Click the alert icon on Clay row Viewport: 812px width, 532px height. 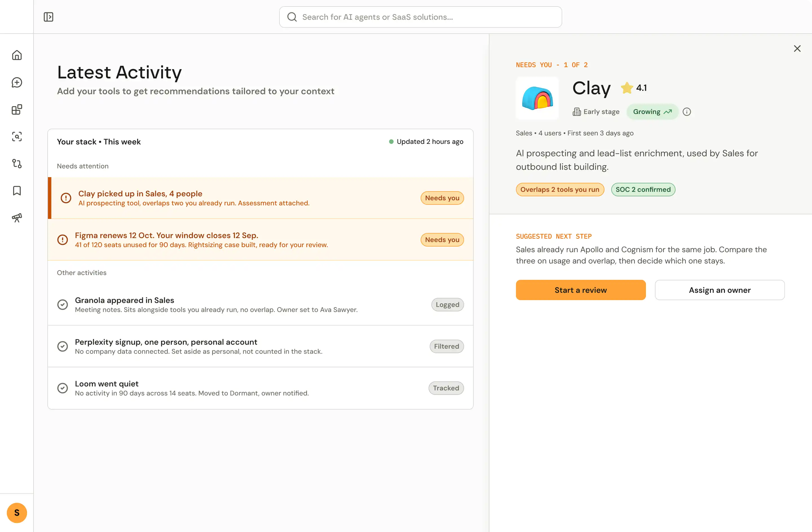click(66, 198)
